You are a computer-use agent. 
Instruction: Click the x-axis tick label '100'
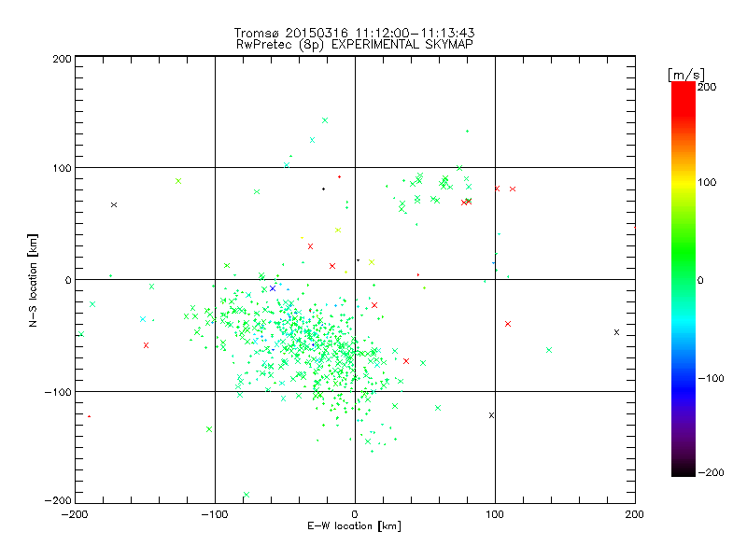(x=495, y=514)
